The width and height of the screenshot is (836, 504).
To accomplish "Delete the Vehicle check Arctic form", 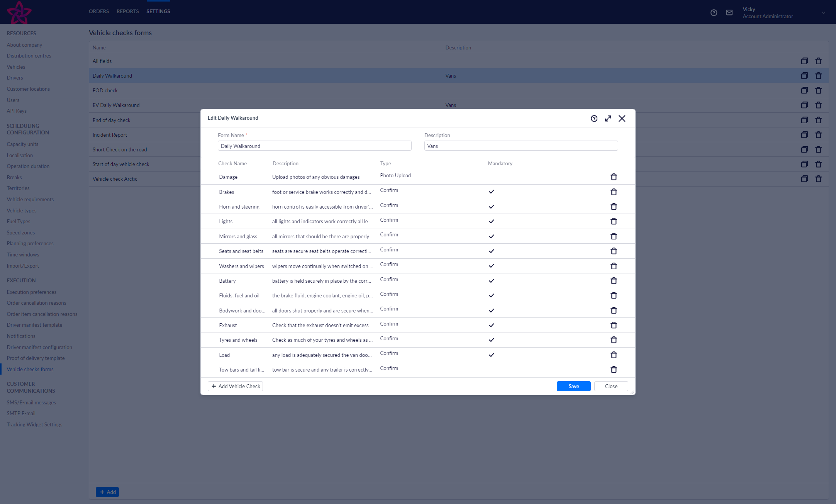I will tap(818, 179).
